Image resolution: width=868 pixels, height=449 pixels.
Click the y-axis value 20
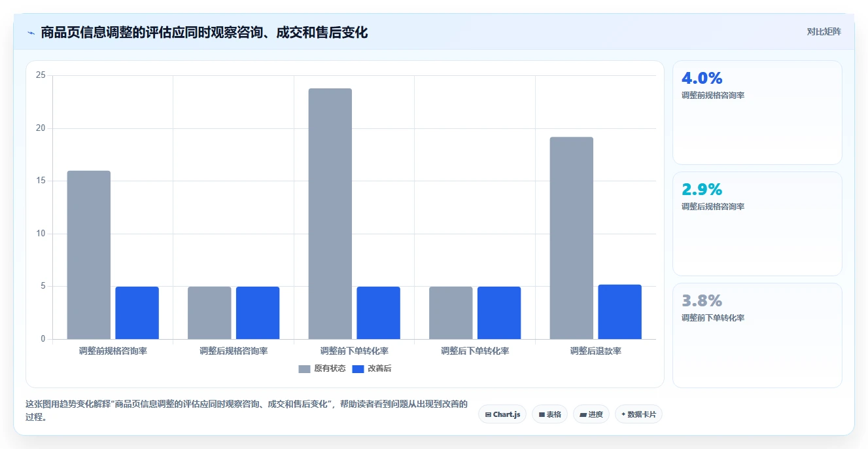41,128
